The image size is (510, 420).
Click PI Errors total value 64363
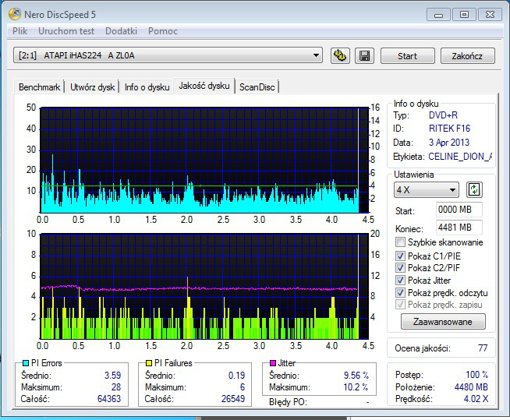(x=109, y=399)
